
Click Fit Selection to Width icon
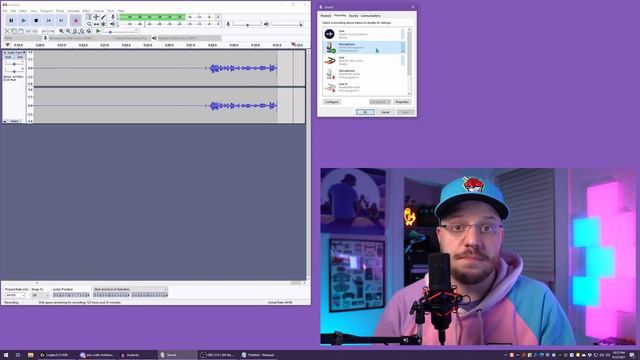75,31
